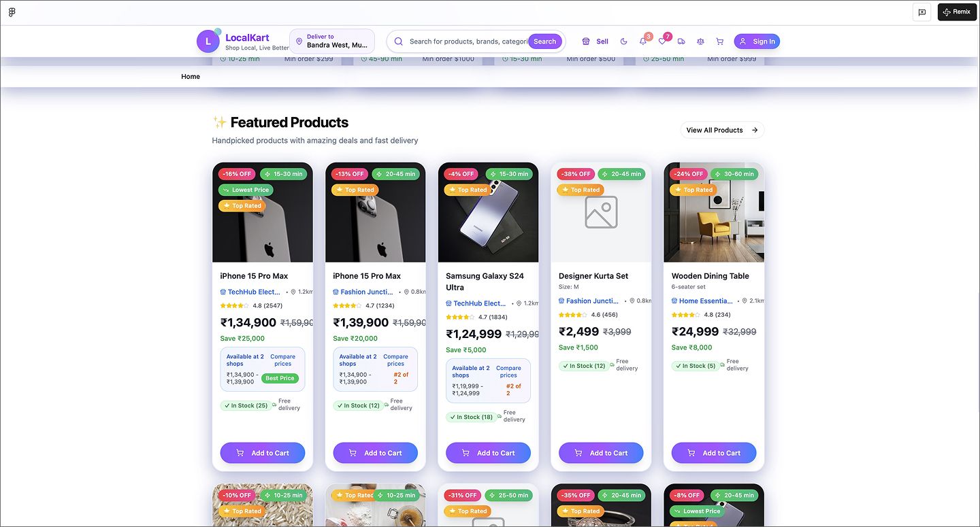Click the delivery truck icon in header
Viewport: 980px width, 527px height.
point(681,41)
